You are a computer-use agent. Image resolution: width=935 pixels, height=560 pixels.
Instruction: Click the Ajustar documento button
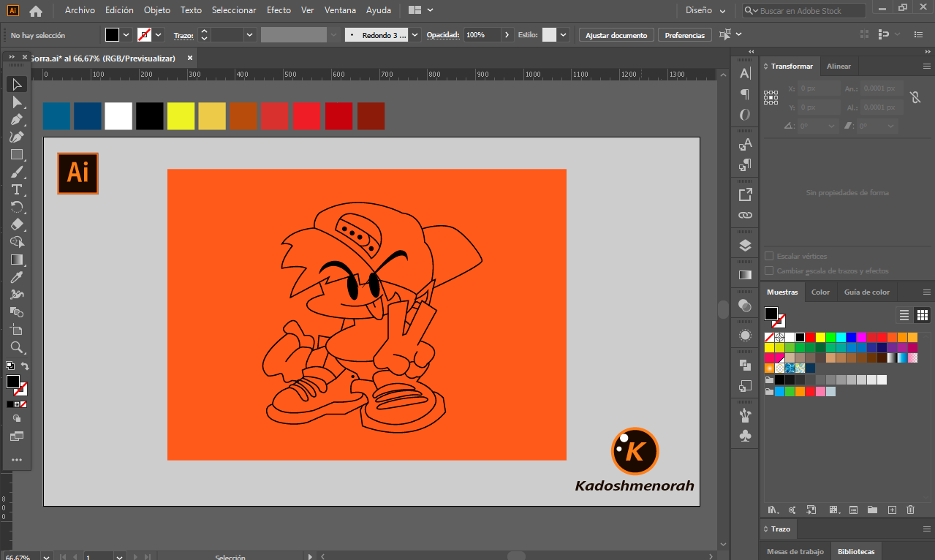[616, 35]
